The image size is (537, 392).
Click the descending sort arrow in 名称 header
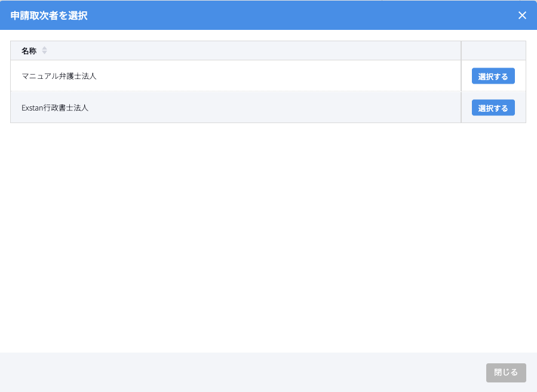point(44,53)
